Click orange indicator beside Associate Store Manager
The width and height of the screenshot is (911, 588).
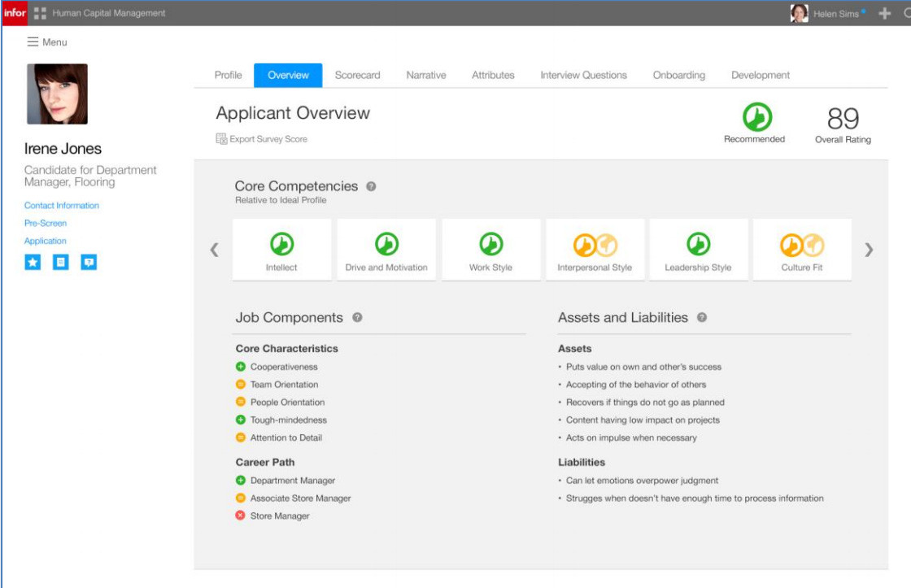point(241,498)
